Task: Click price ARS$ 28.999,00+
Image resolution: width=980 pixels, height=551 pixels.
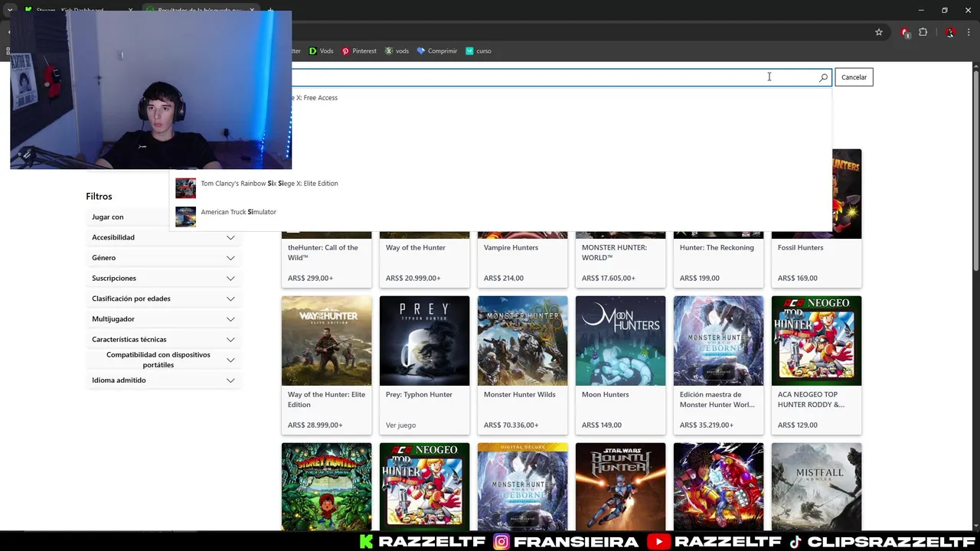Action: click(315, 425)
